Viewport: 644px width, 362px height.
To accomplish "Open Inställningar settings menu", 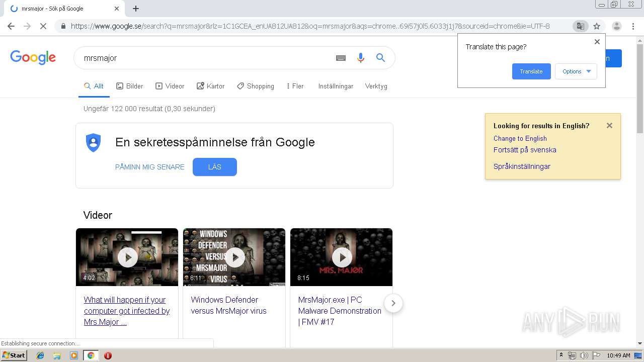I will tap(336, 86).
